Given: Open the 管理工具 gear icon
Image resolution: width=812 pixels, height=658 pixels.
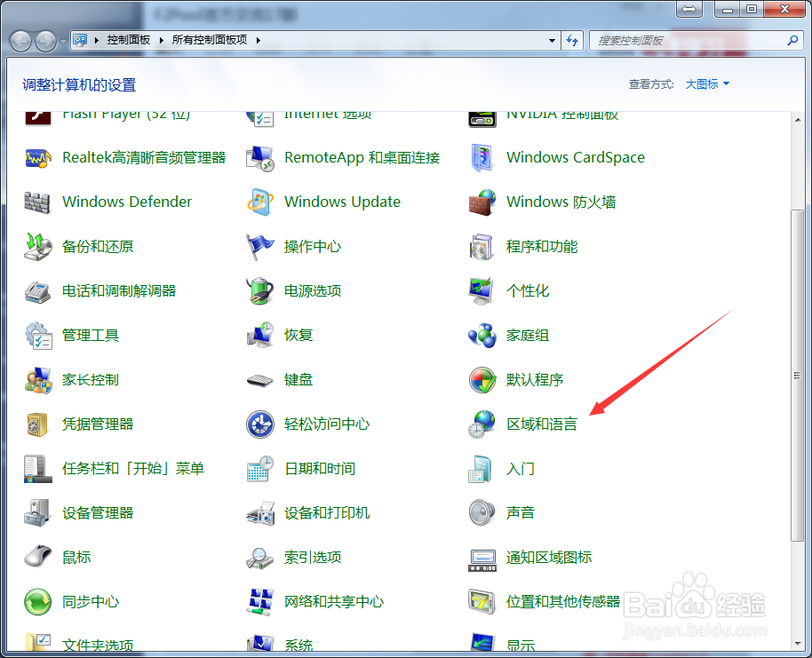Looking at the screenshot, I should [38, 336].
